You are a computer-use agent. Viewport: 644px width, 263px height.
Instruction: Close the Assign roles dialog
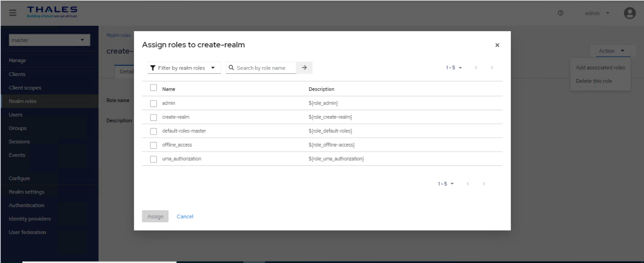tap(497, 45)
